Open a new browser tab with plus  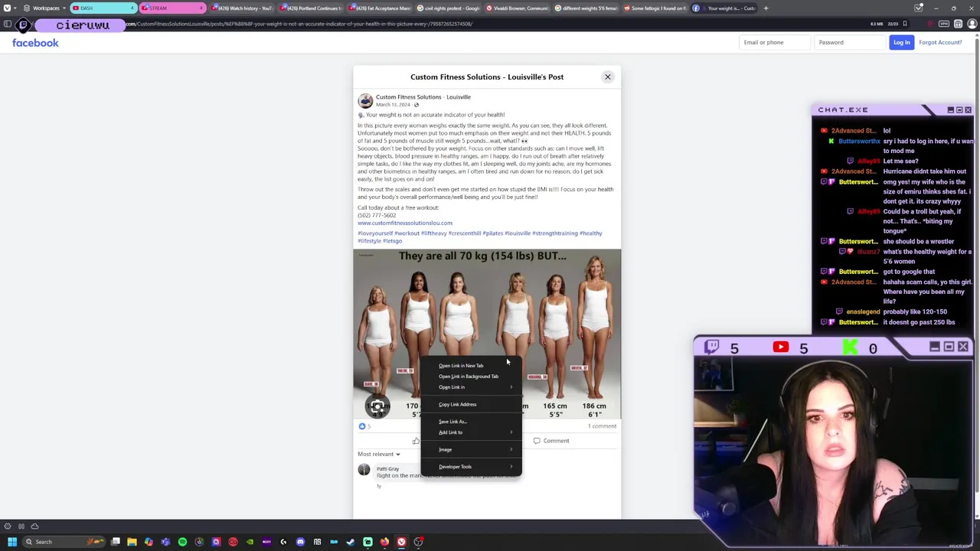tap(766, 8)
